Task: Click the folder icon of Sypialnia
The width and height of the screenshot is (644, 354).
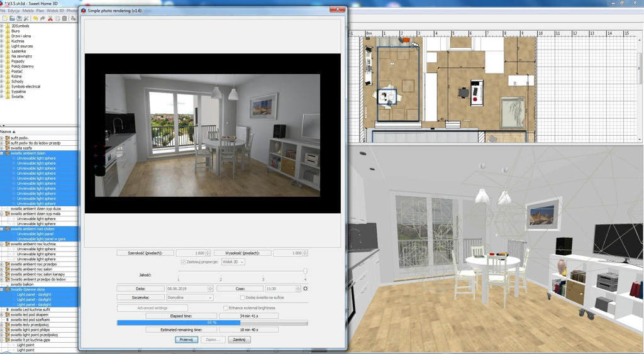Action: 8,92
